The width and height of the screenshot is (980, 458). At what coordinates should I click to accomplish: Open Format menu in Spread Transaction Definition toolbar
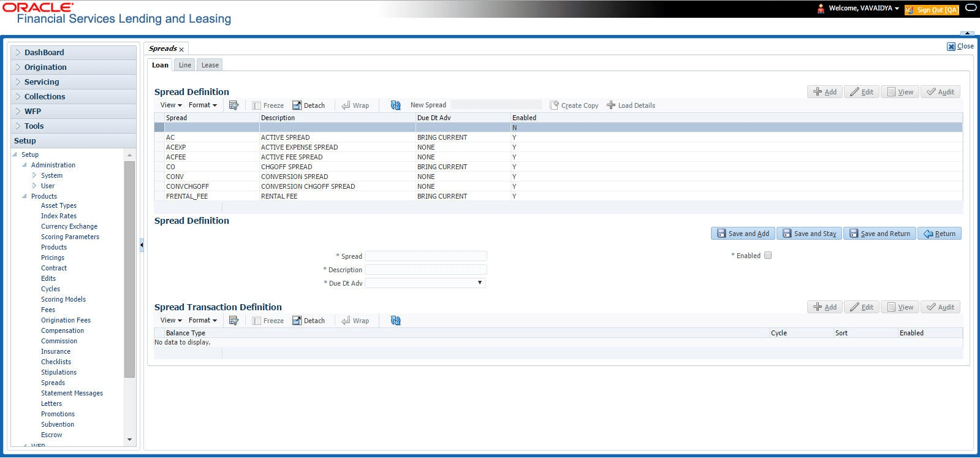(x=203, y=321)
